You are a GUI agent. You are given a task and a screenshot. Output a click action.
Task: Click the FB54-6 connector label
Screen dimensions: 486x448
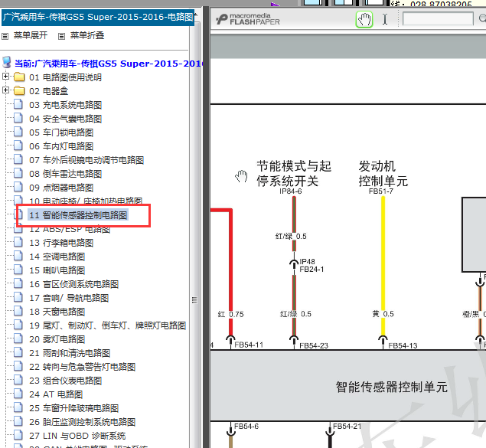(246, 427)
